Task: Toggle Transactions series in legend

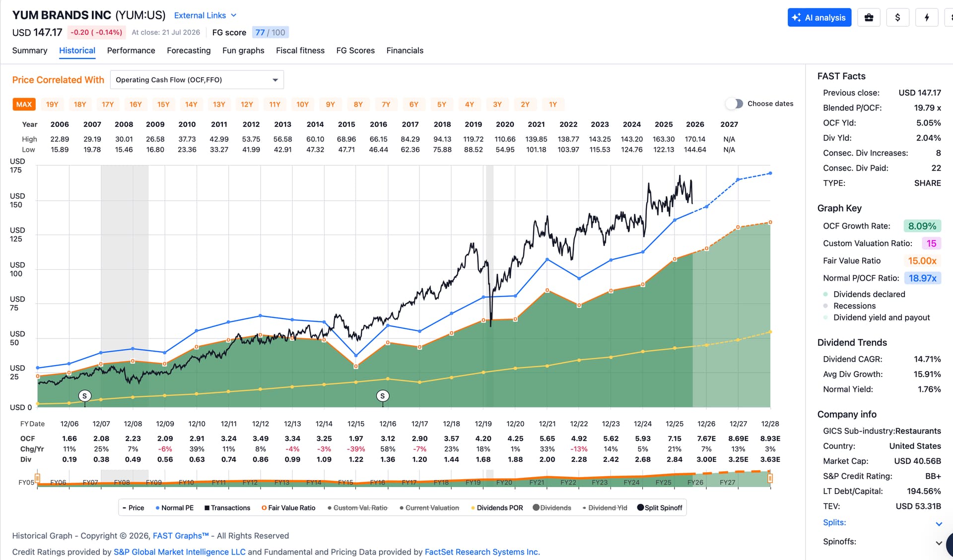Action: (227, 508)
